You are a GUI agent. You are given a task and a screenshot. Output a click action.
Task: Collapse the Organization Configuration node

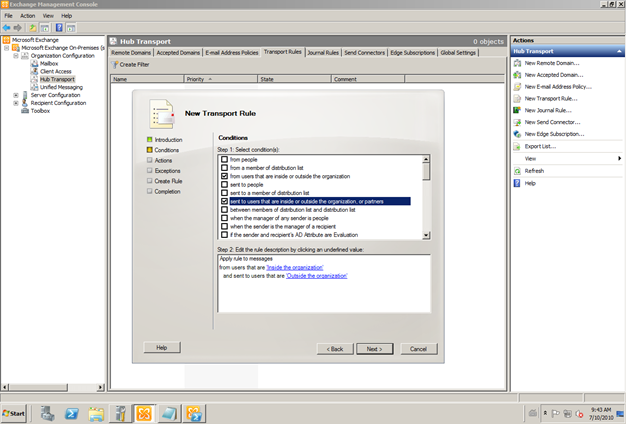tap(16, 55)
